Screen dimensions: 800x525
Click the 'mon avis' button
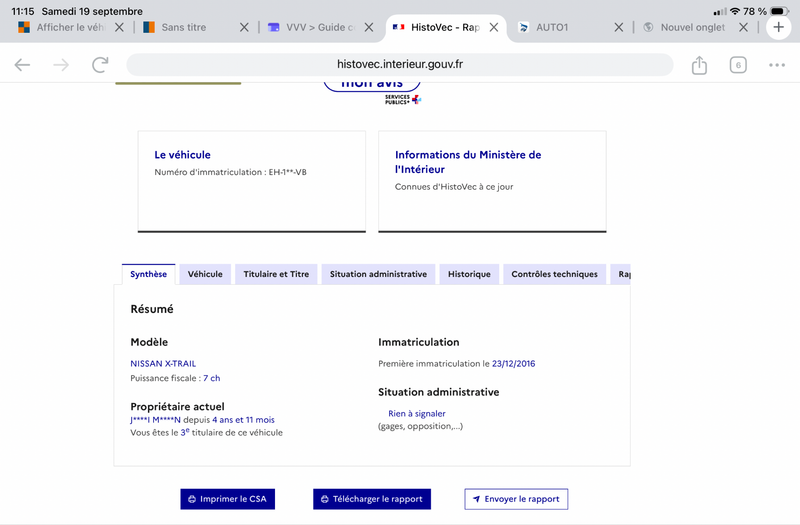pos(372,84)
